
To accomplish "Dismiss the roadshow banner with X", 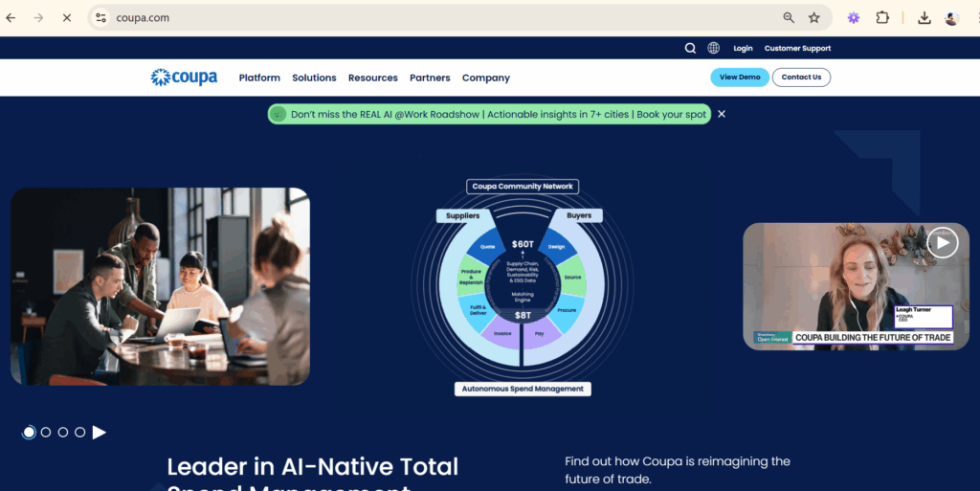I will [x=722, y=114].
